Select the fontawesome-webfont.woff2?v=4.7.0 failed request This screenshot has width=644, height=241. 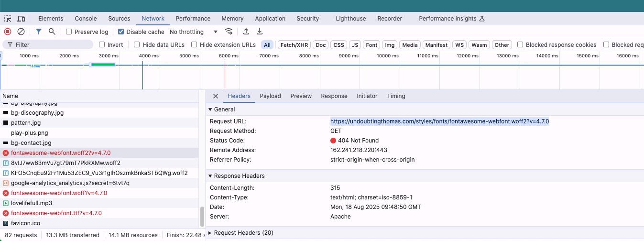99,153
